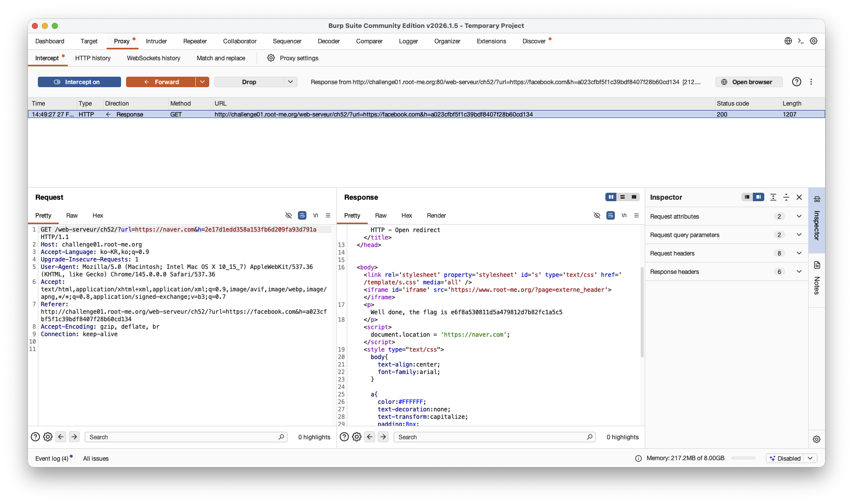Forward the intercepted message
Image resolution: width=853 pixels, height=504 pixels.
point(161,82)
